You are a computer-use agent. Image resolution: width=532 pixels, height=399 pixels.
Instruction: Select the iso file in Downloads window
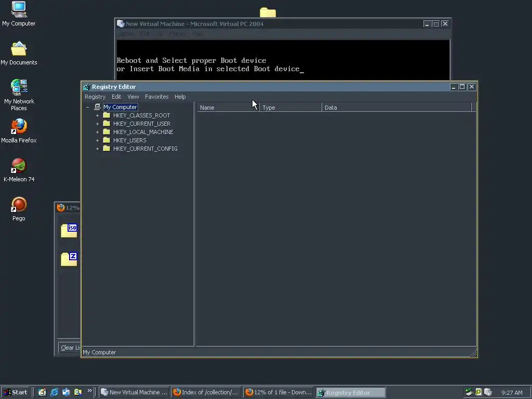pos(69,231)
